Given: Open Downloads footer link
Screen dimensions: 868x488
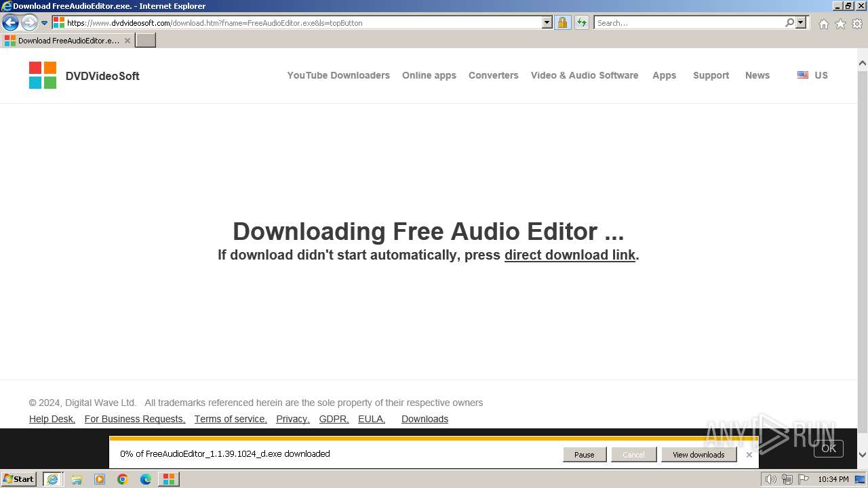Looking at the screenshot, I should click(425, 419).
